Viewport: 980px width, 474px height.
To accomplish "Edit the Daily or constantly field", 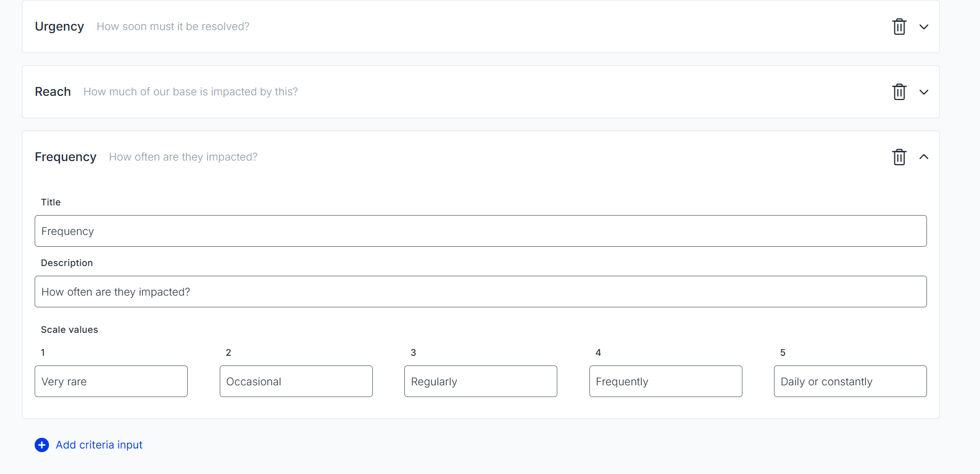I will [x=850, y=381].
